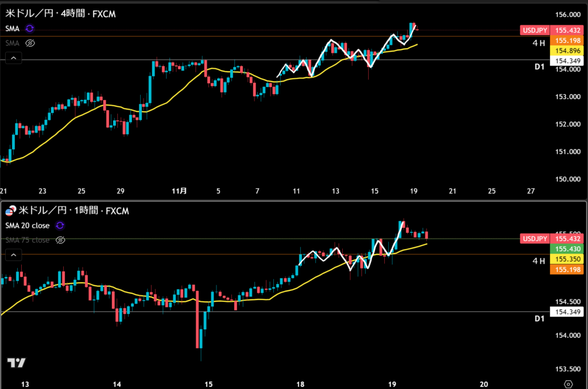Click the D1 line label on lower chart
Viewport: 588px width, 389px height.
click(x=539, y=318)
